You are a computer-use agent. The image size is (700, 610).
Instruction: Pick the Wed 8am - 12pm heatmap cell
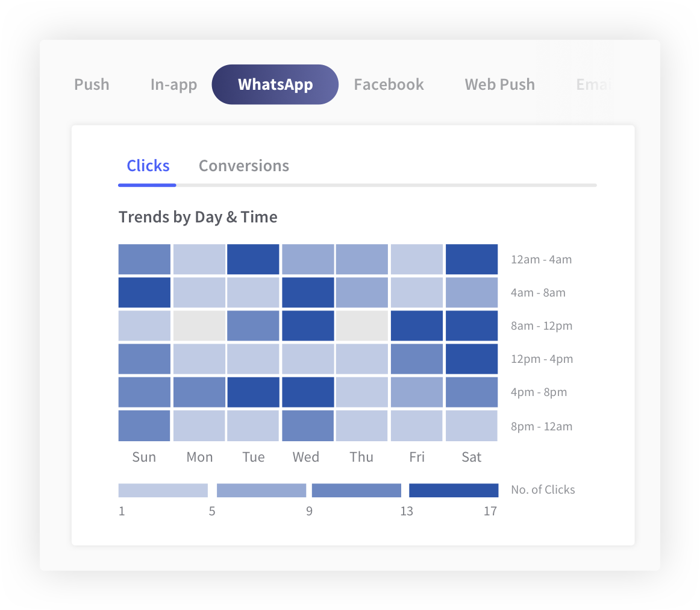click(308, 325)
